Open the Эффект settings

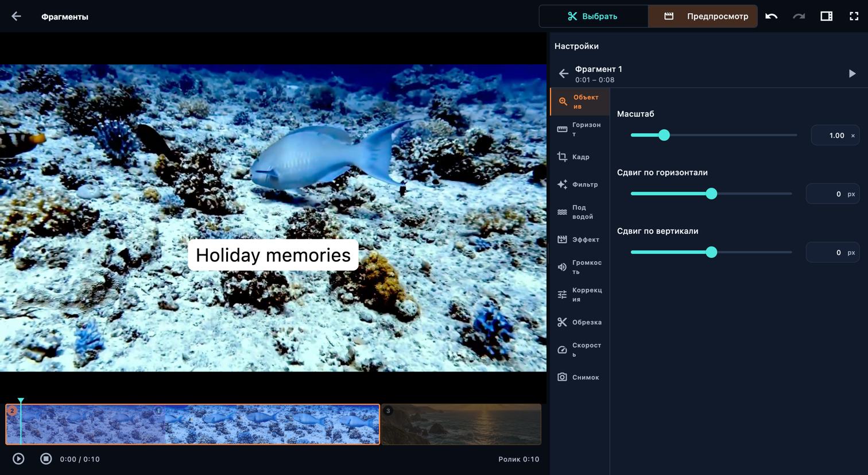pyautogui.click(x=580, y=240)
